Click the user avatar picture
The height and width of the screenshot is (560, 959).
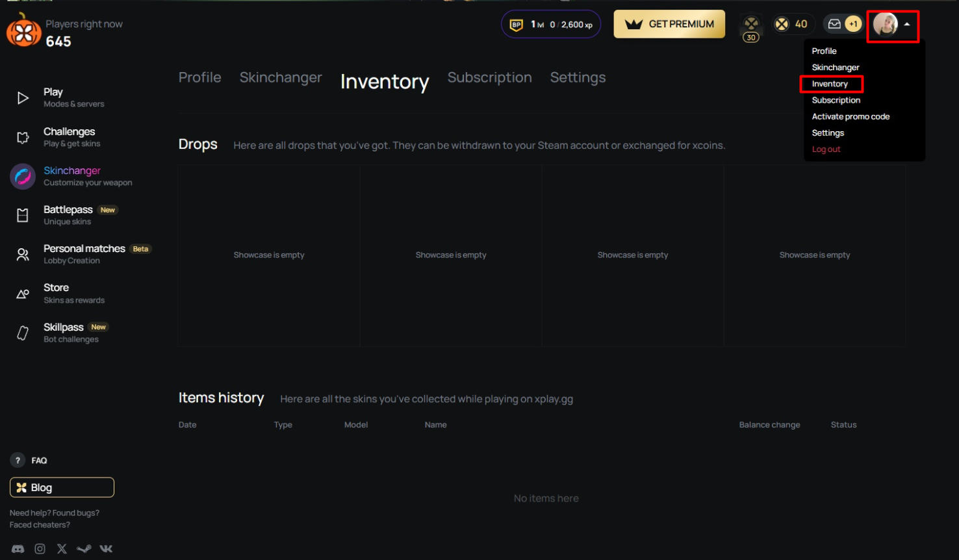tap(886, 24)
